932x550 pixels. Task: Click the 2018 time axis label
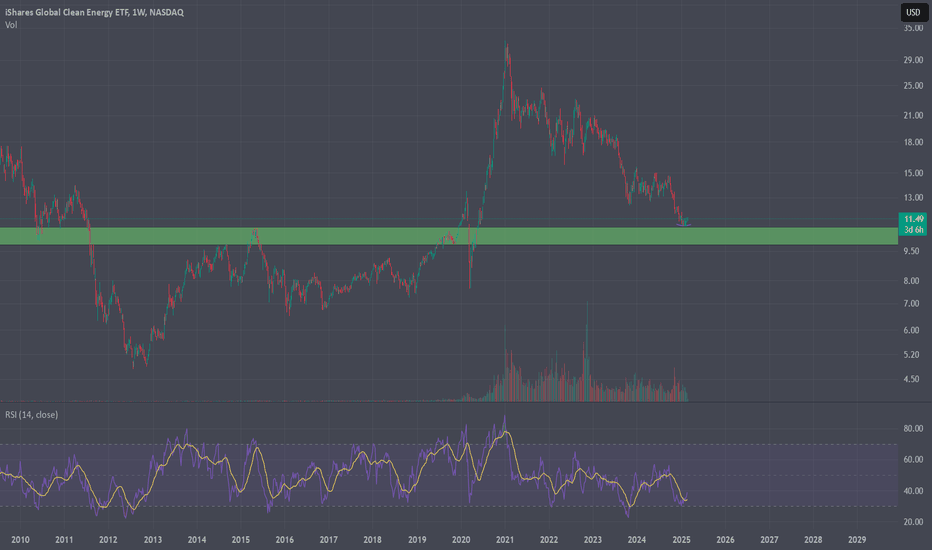(373, 540)
